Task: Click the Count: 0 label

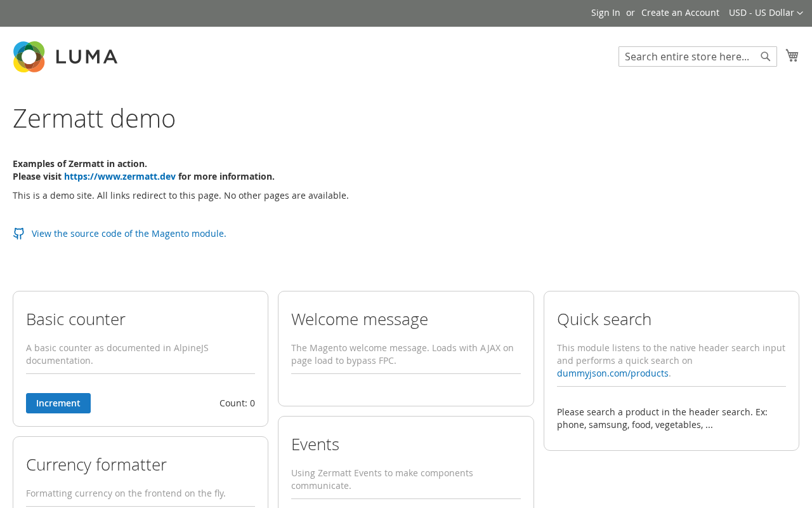Action: click(x=237, y=403)
